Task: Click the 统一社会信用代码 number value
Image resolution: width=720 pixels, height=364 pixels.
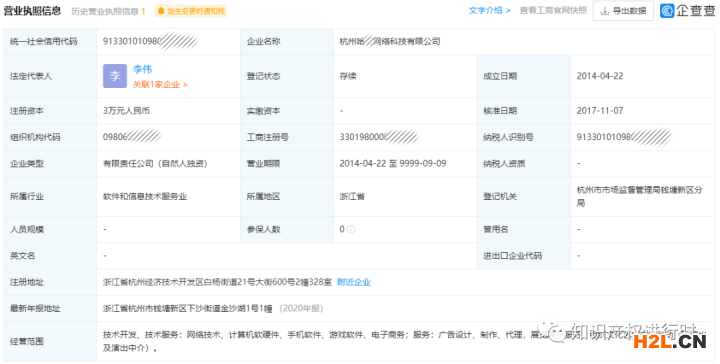Action: pos(151,41)
